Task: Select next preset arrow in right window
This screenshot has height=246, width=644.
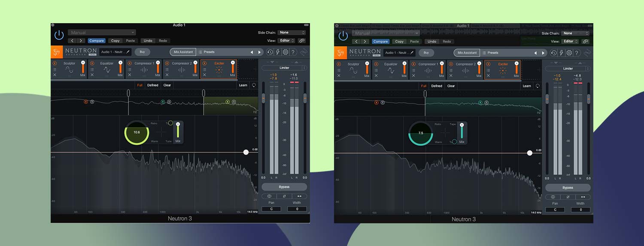Action: (x=543, y=53)
